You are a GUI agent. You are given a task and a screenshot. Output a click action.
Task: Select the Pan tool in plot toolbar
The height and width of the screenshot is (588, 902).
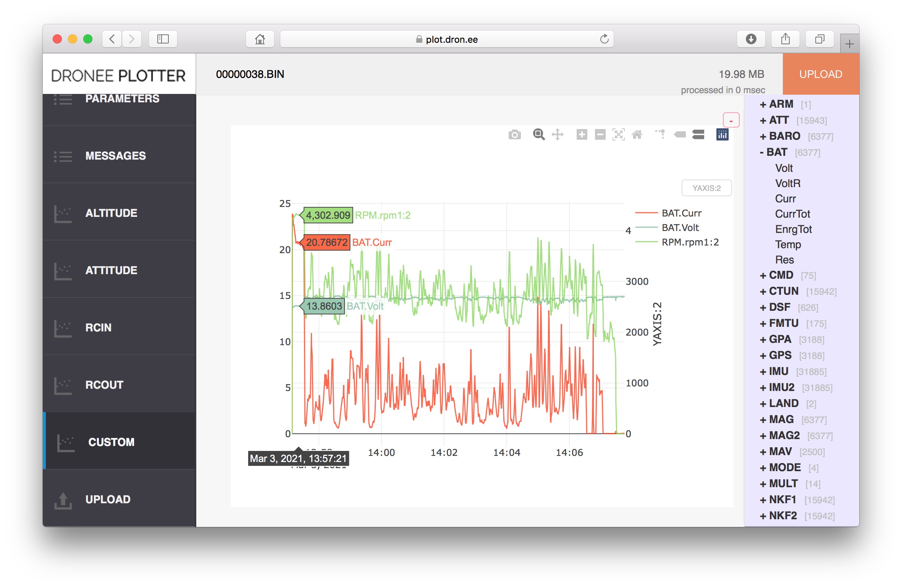coord(558,135)
